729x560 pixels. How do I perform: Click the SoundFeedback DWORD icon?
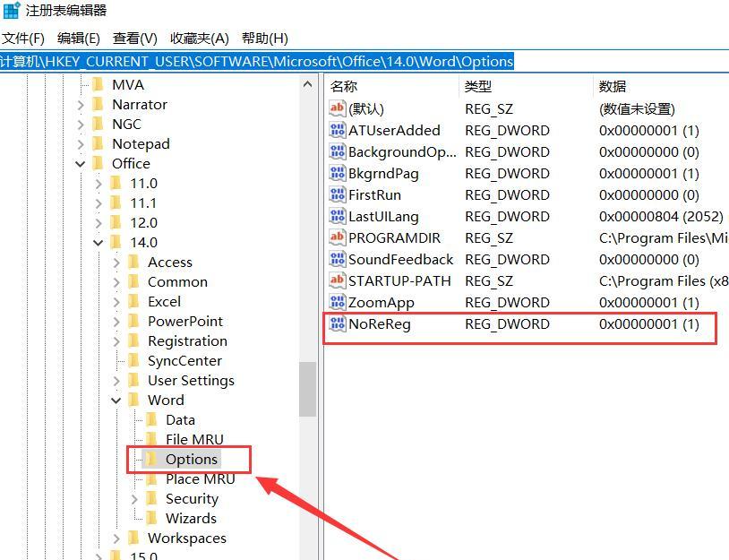click(x=337, y=259)
